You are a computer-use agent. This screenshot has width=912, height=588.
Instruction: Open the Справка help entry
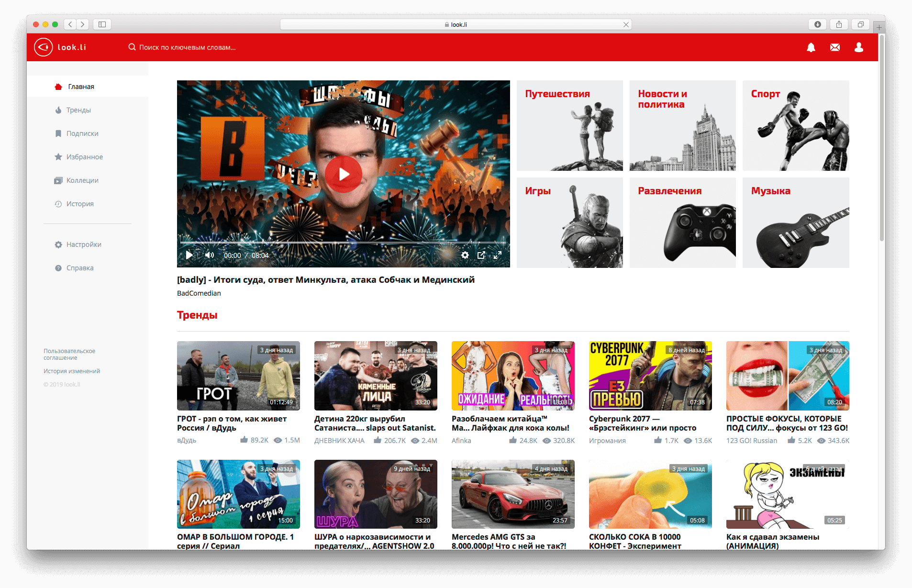pos(80,268)
